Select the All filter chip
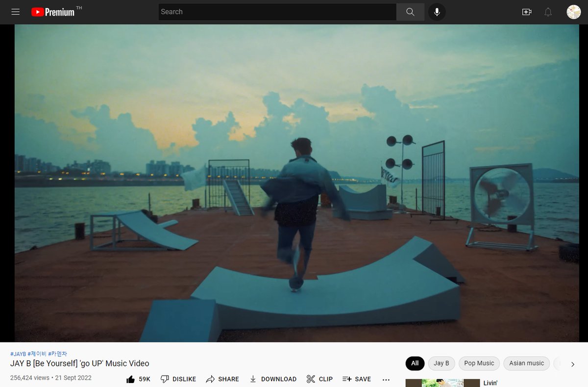 tap(415, 363)
